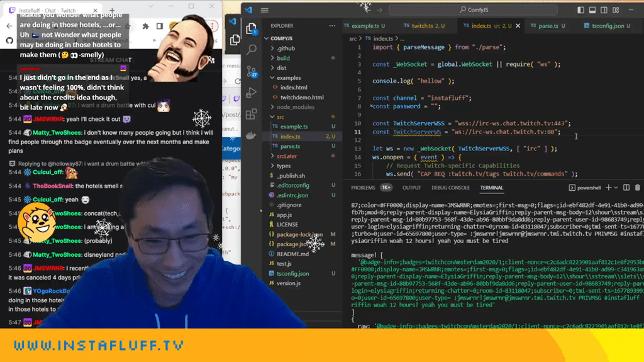This screenshot has height=362, width=644.
Task: Open the Extensions view
Action: pyautogui.click(x=251, y=114)
